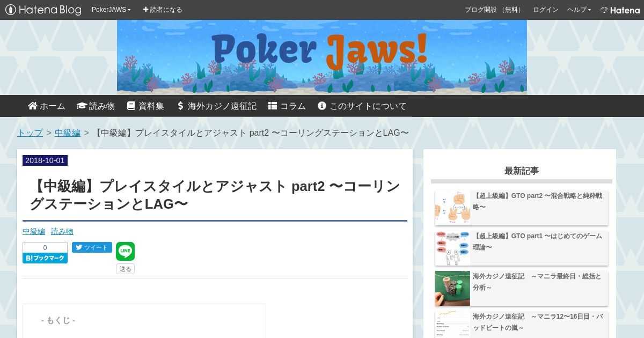Open このサイトについて in the navigation
This screenshot has height=338, width=644.
362,106
